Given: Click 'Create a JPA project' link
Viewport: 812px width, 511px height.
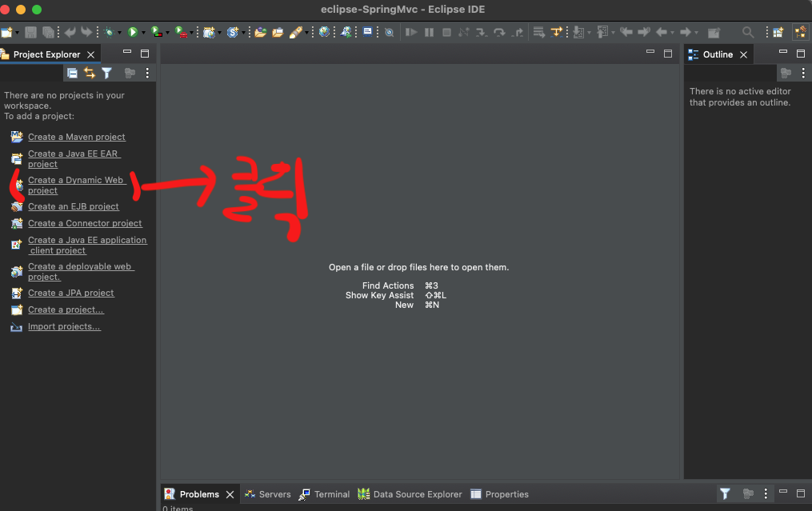Looking at the screenshot, I should click(x=71, y=293).
